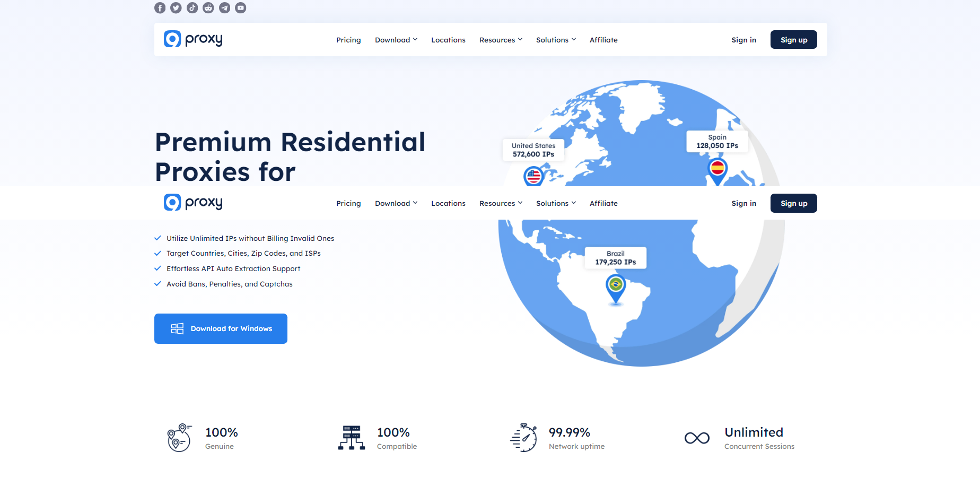Click the infinity icon beside Unlimited

[x=697, y=438]
